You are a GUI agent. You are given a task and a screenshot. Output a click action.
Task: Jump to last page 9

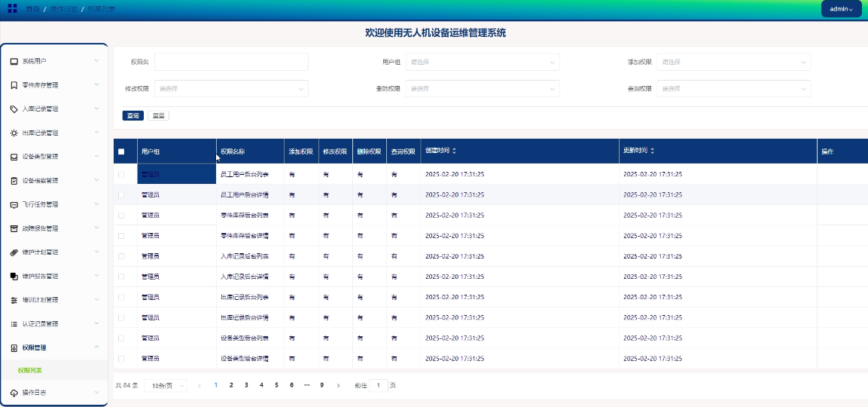[321, 385]
